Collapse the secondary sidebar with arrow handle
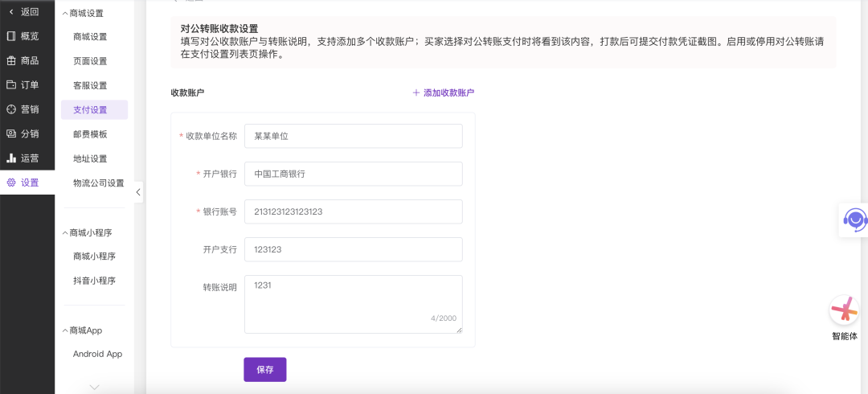 138,192
